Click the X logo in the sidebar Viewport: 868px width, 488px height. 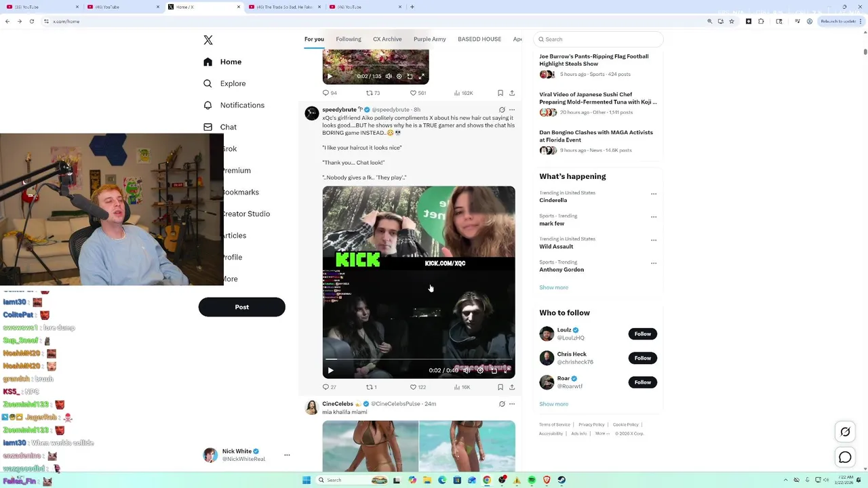click(208, 40)
